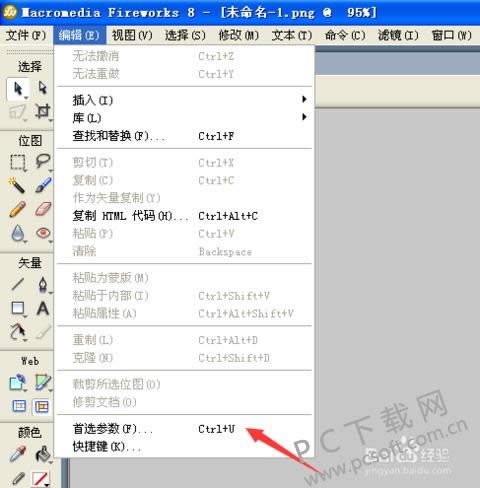Select the Brush tool

pyautogui.click(x=43, y=185)
